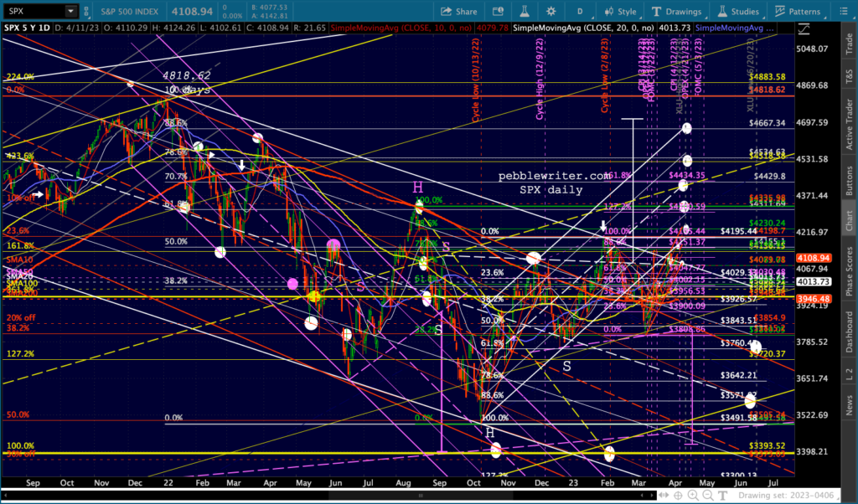The width and height of the screenshot is (858, 504).
Task: Click the Cycle Low (10/13/22) vertical marker label
Action: [476, 80]
